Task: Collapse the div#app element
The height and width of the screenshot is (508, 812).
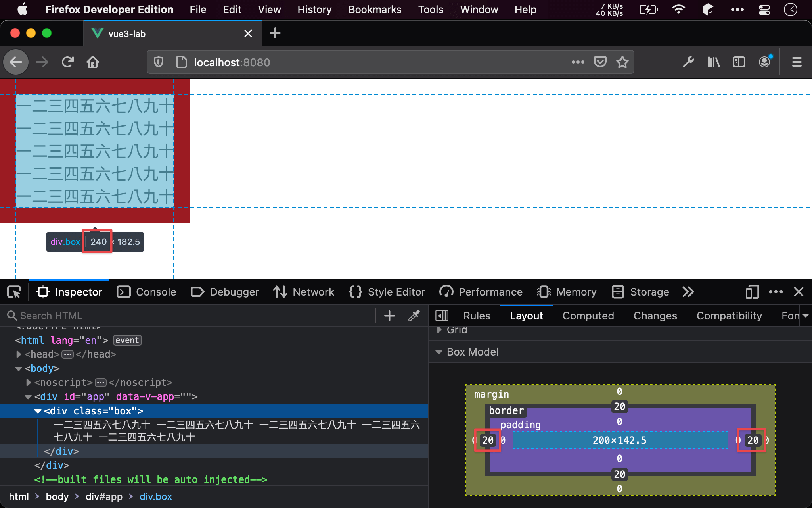Action: [x=28, y=397]
